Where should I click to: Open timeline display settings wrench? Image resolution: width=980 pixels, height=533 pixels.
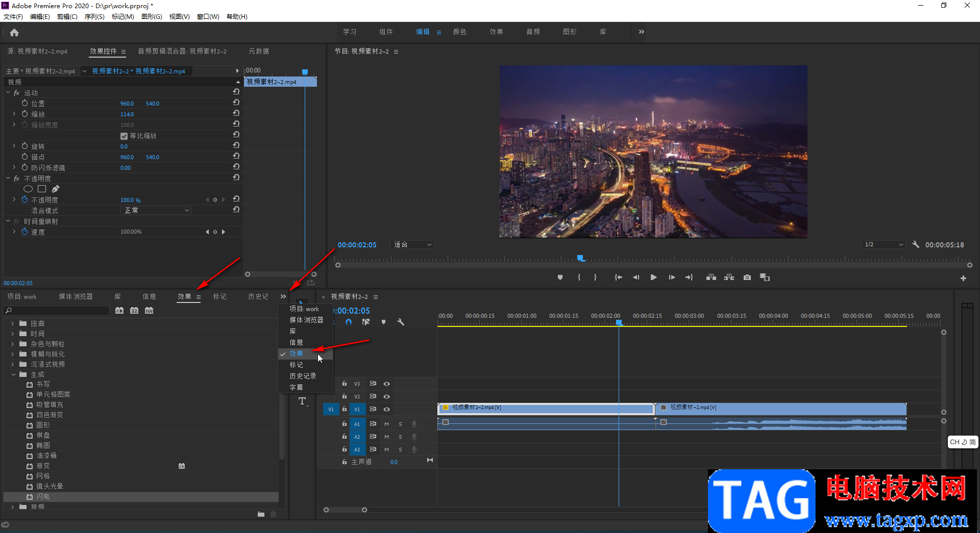[401, 322]
